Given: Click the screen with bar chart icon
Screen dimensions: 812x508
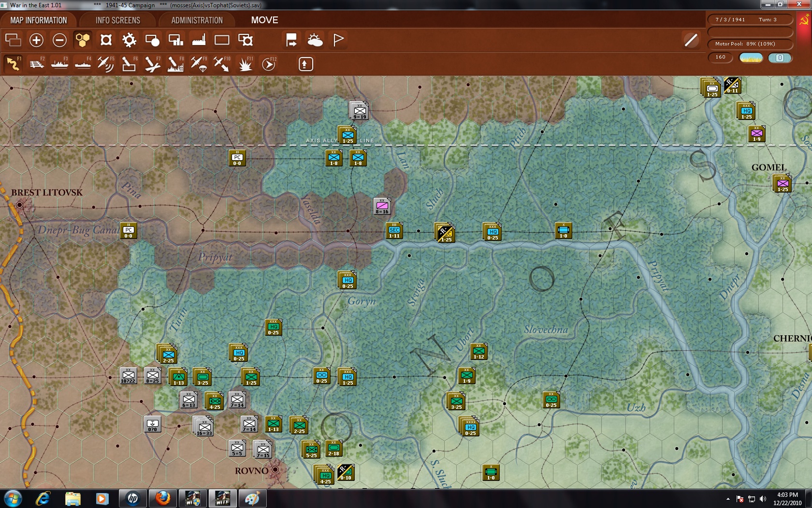Looking at the screenshot, I should (x=175, y=40).
